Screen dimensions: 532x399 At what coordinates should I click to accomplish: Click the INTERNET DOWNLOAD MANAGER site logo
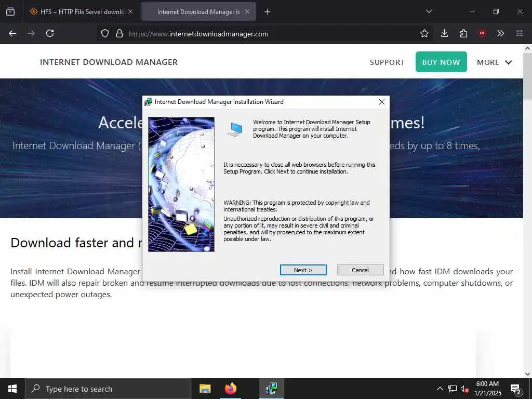click(x=109, y=62)
